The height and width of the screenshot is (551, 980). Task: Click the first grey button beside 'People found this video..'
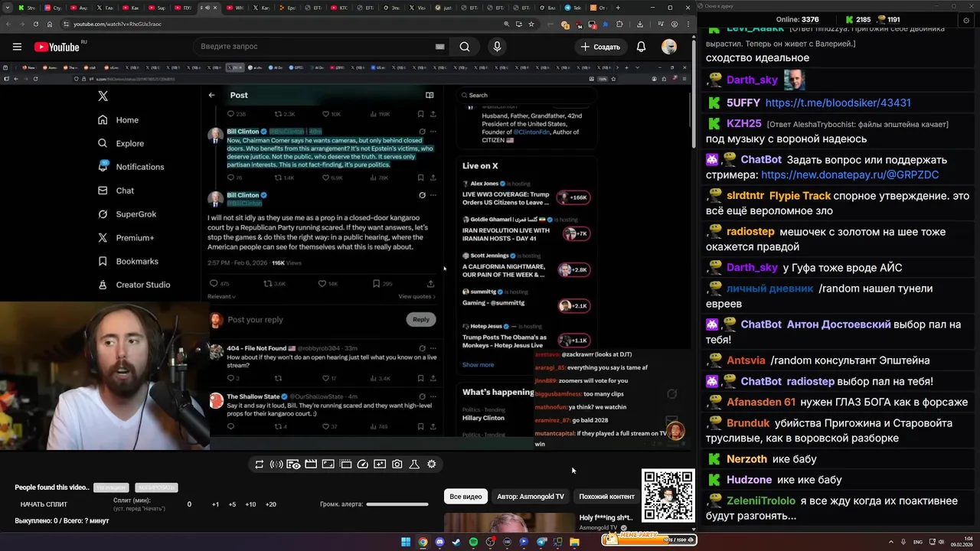(x=110, y=487)
